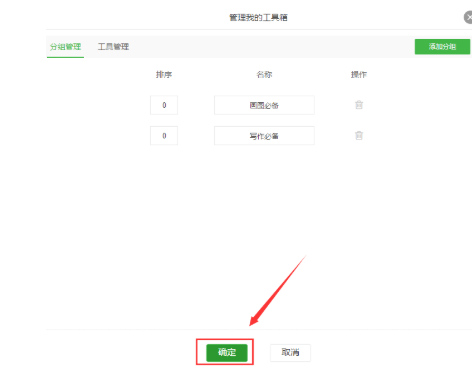Click the 排序 column header

point(164,75)
